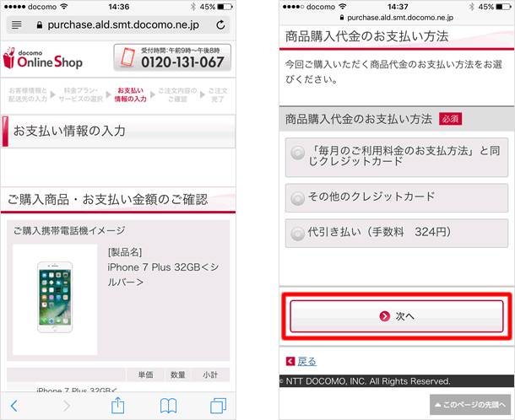Open the docomo Online Shop logo
The image size is (515, 420).
43,58
